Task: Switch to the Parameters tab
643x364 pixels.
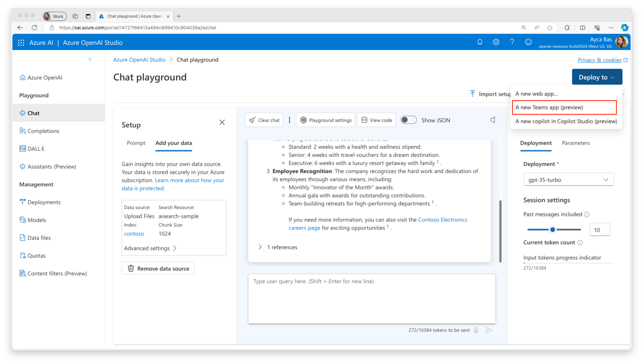Action: [576, 143]
